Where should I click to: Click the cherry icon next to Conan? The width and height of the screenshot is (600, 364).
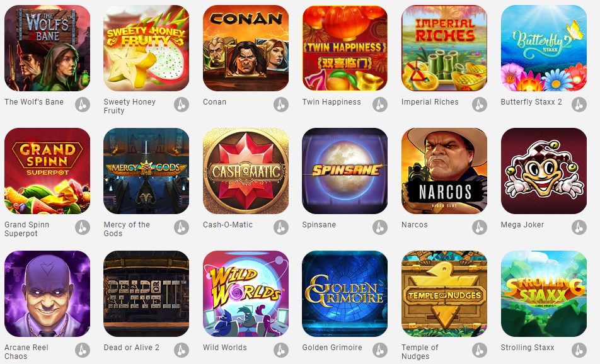281,105
